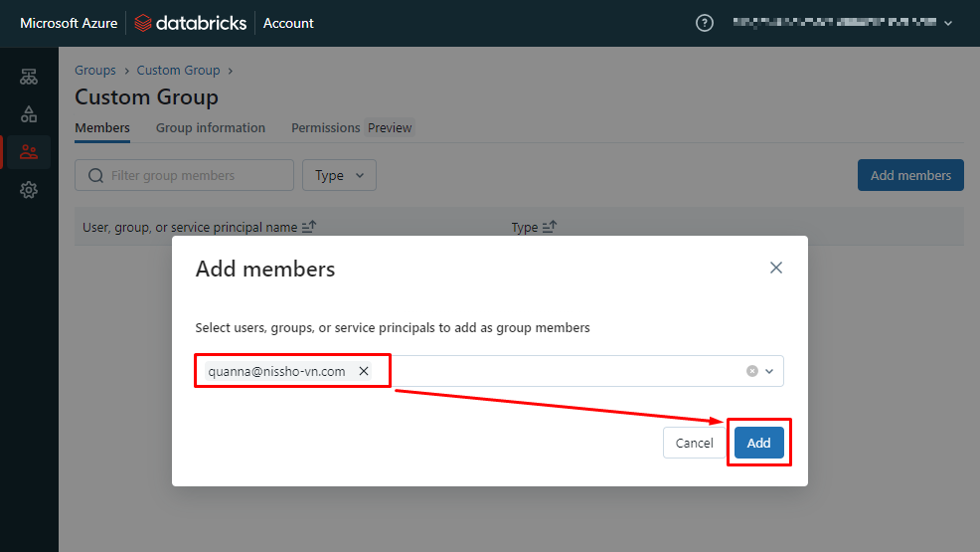
Task: Open the Catalog icon in sidebar
Action: click(x=29, y=114)
